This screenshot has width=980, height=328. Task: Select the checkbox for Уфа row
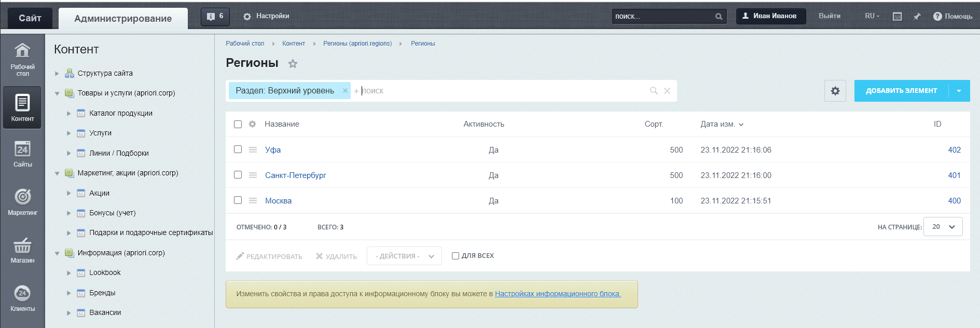click(238, 149)
